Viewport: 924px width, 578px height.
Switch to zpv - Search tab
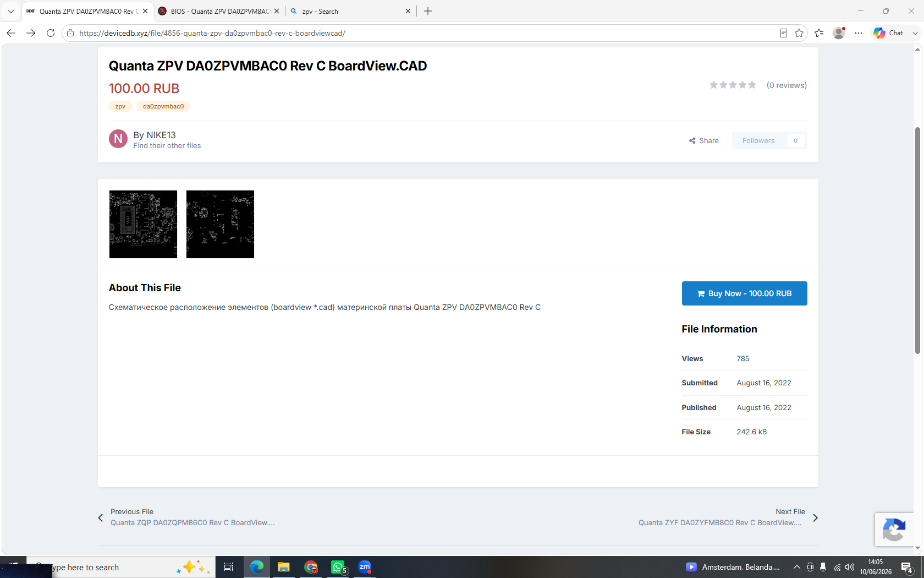click(351, 11)
